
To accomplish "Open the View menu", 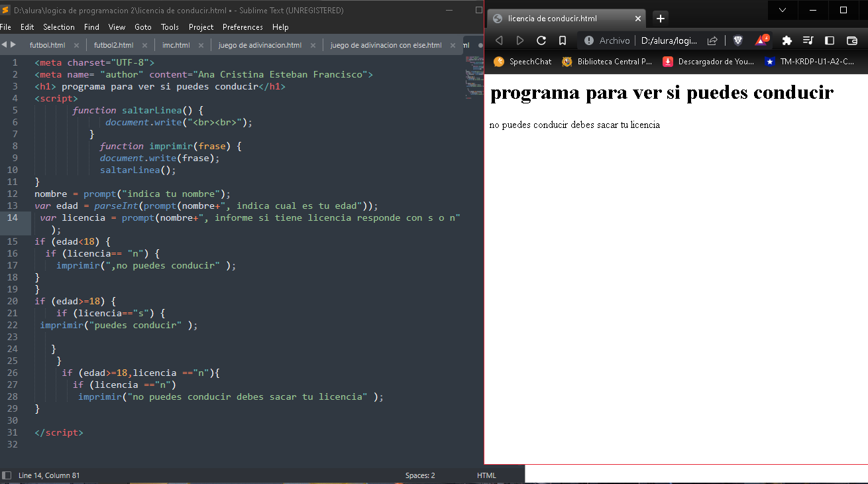I will 117,27.
